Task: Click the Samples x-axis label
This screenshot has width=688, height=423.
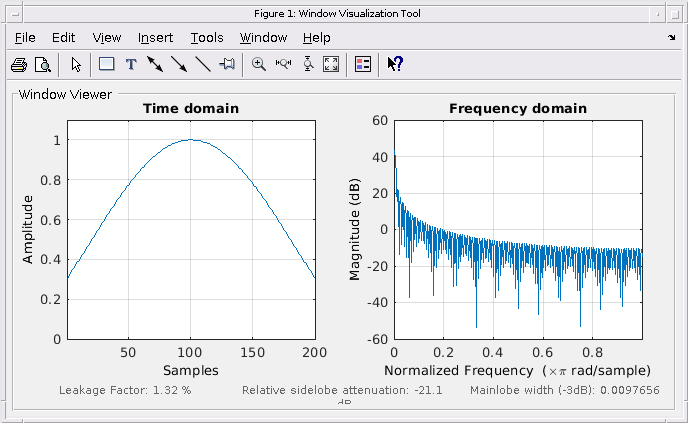Action: 191,370
